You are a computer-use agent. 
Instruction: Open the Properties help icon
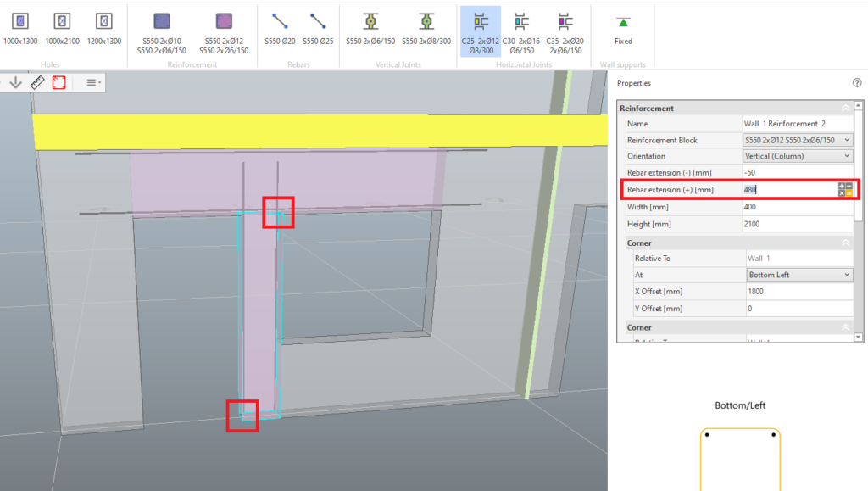click(857, 83)
